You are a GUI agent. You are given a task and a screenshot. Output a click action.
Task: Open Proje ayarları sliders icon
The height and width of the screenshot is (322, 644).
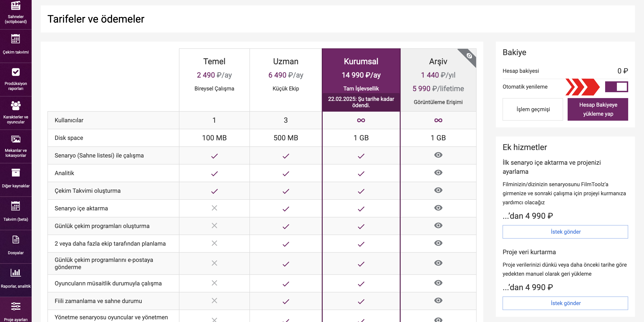pos(16,306)
